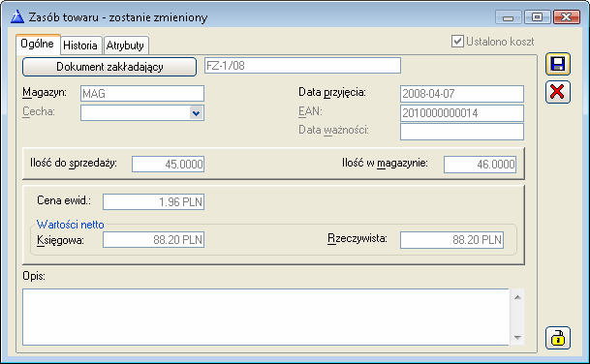This screenshot has width=590, height=364.
Task: Click inside the Opis text area
Action: (265, 317)
